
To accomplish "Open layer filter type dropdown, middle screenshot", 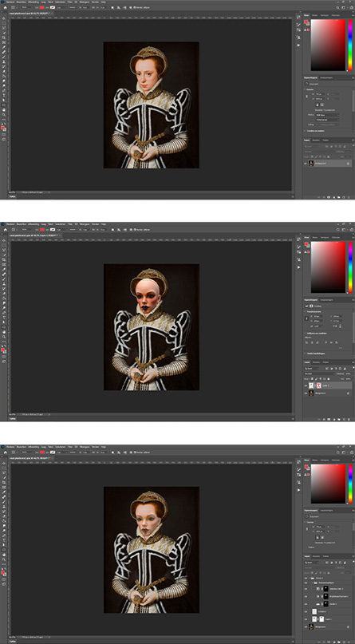I will (311, 369).
